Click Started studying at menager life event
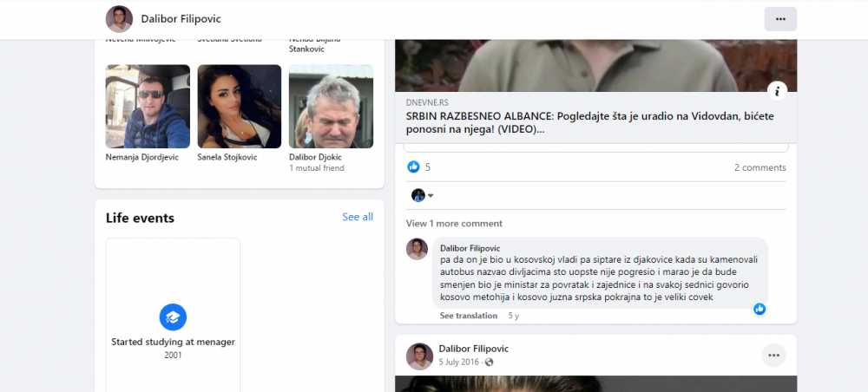The height and width of the screenshot is (392, 868). [174, 342]
